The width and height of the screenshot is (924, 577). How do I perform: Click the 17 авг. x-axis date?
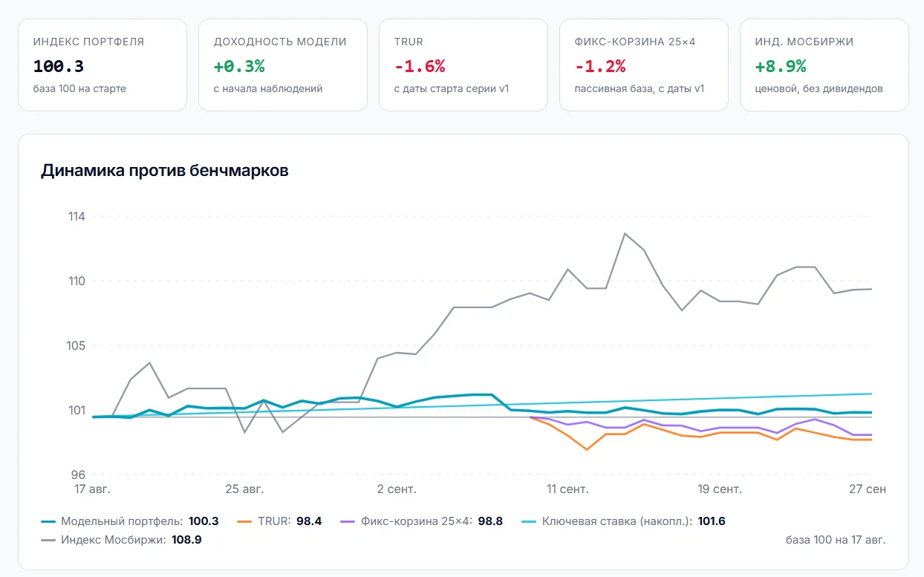pos(94,489)
